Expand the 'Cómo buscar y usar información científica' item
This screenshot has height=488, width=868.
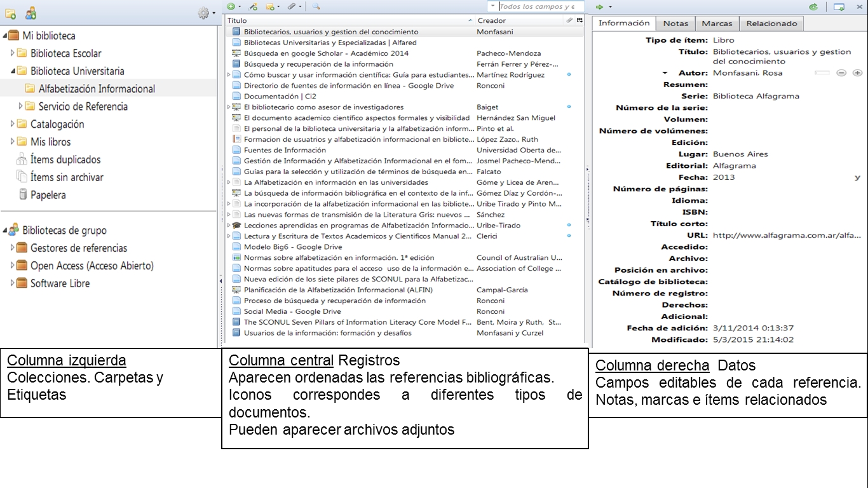point(229,75)
